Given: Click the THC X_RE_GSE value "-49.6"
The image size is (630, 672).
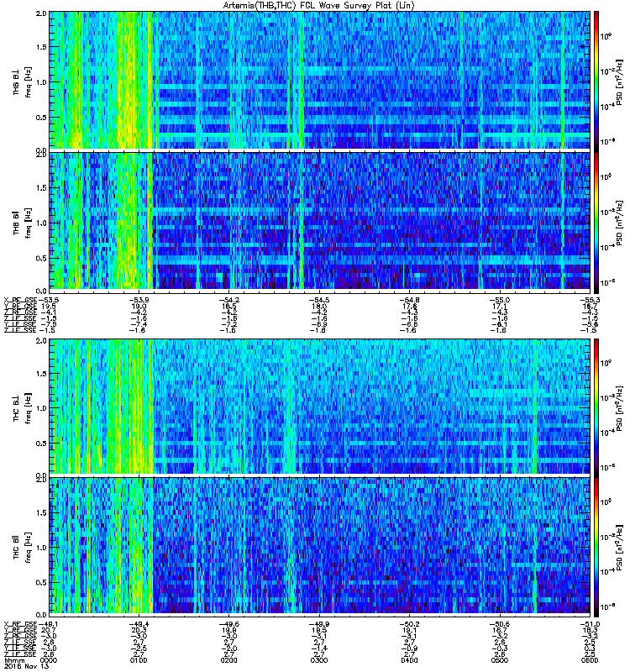Looking at the screenshot, I should 228,624.
